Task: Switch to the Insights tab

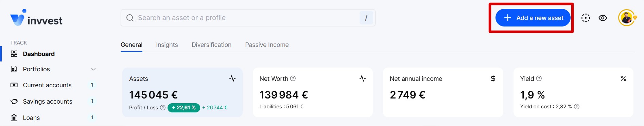Action: [x=167, y=45]
